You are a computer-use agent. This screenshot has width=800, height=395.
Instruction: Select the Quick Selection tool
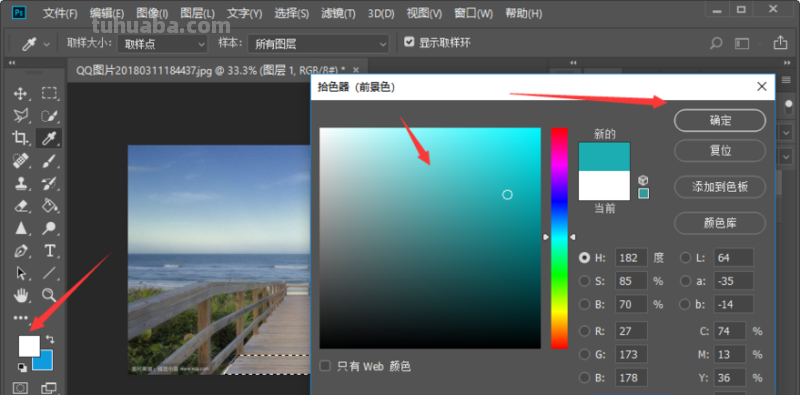click(x=49, y=116)
